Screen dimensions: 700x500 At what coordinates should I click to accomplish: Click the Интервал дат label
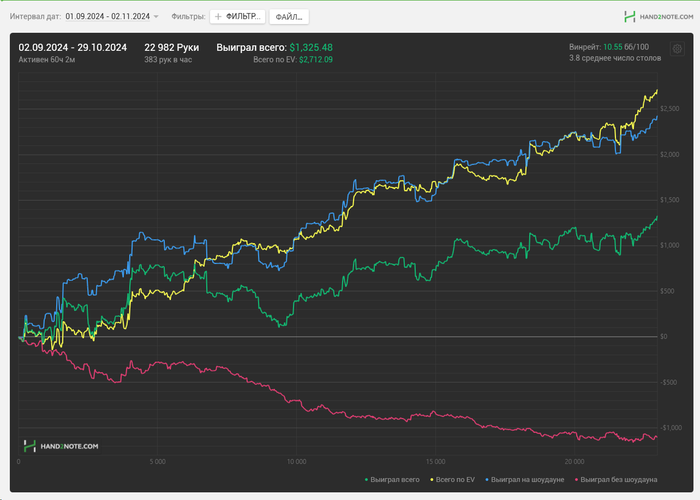coord(35,17)
